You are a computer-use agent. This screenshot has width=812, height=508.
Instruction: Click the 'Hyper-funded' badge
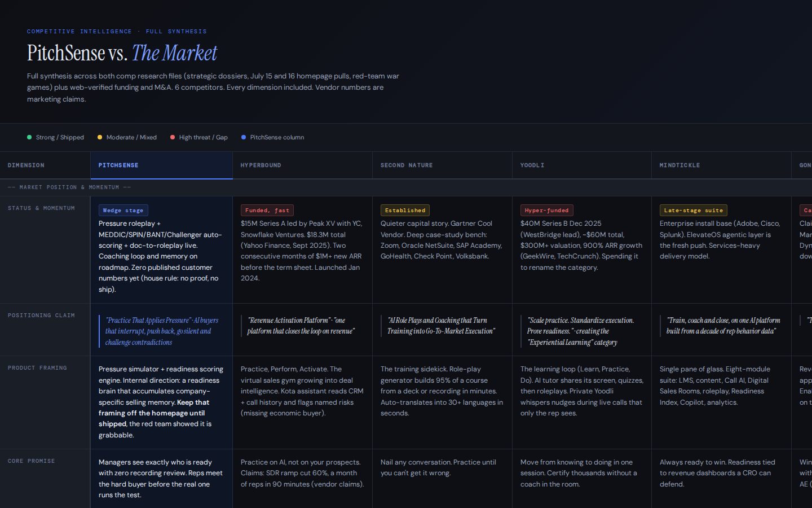pos(547,210)
